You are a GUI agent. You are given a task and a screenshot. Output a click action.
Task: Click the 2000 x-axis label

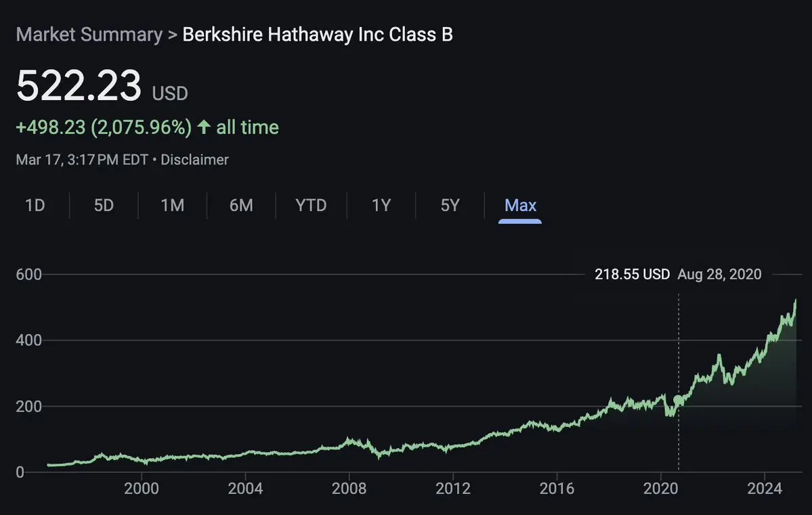pos(142,489)
